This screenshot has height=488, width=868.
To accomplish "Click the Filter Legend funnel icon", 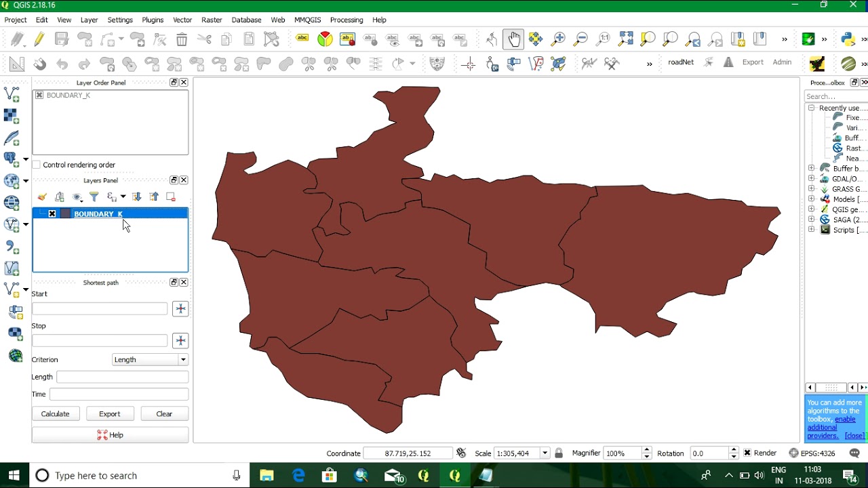I will pos(94,197).
